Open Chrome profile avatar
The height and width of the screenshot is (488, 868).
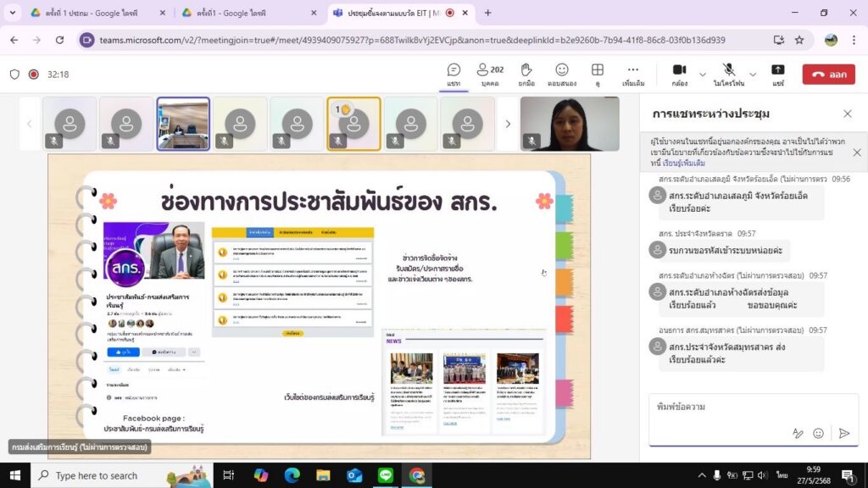(x=831, y=40)
